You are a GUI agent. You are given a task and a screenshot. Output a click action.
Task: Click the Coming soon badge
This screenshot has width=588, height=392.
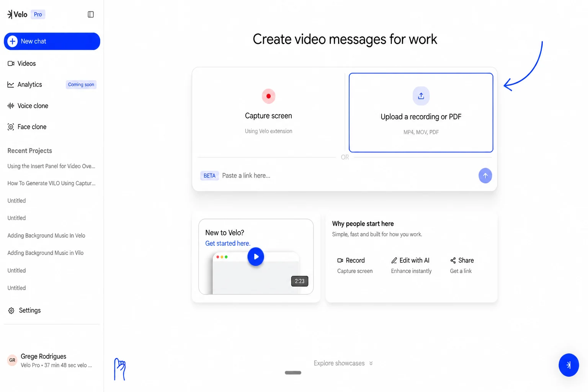pyautogui.click(x=81, y=85)
